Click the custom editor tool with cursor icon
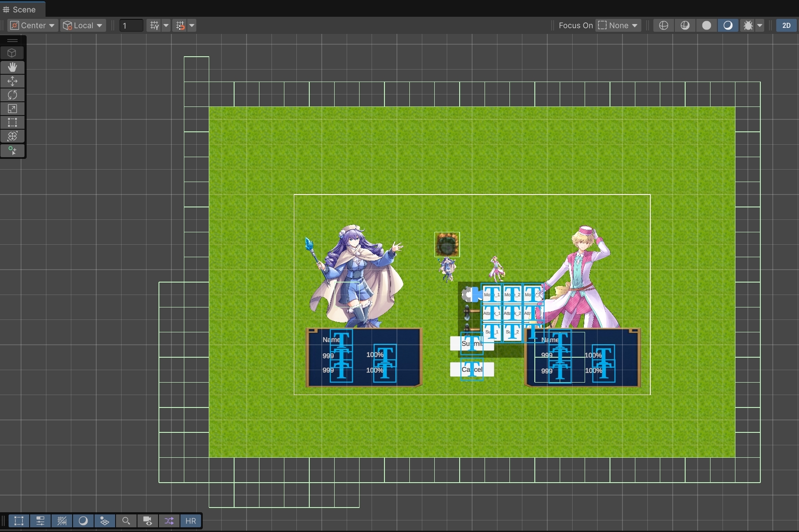799x532 pixels. [x=12, y=151]
